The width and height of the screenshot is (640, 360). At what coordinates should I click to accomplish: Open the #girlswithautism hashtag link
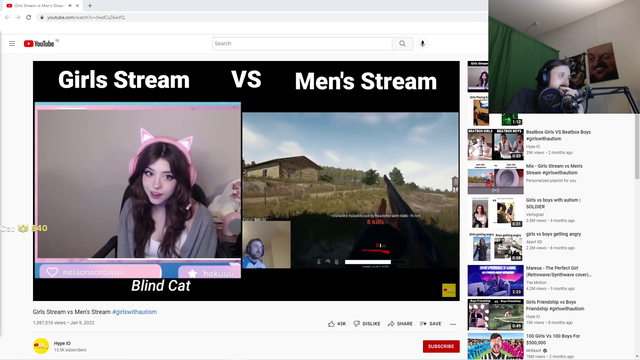[134, 312]
